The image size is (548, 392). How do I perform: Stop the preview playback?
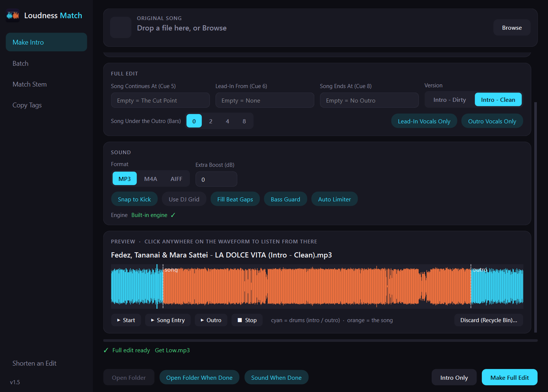coord(247,320)
